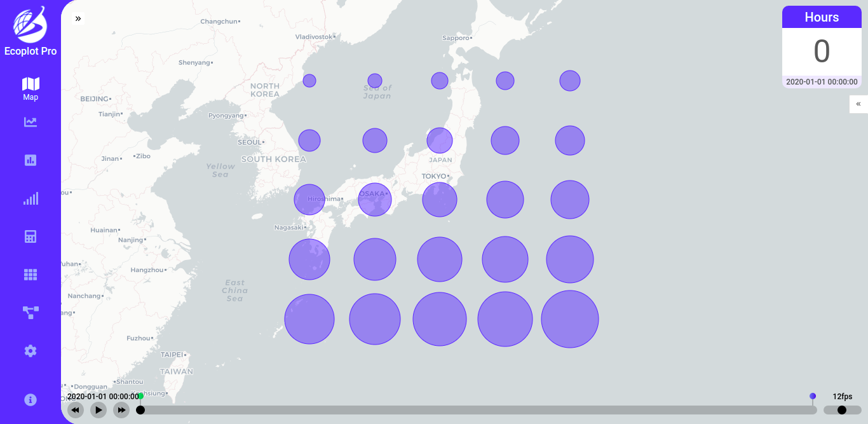Viewport: 868px width, 424px height.
Task: Select the data circle over Osaka
Action: coord(375,200)
